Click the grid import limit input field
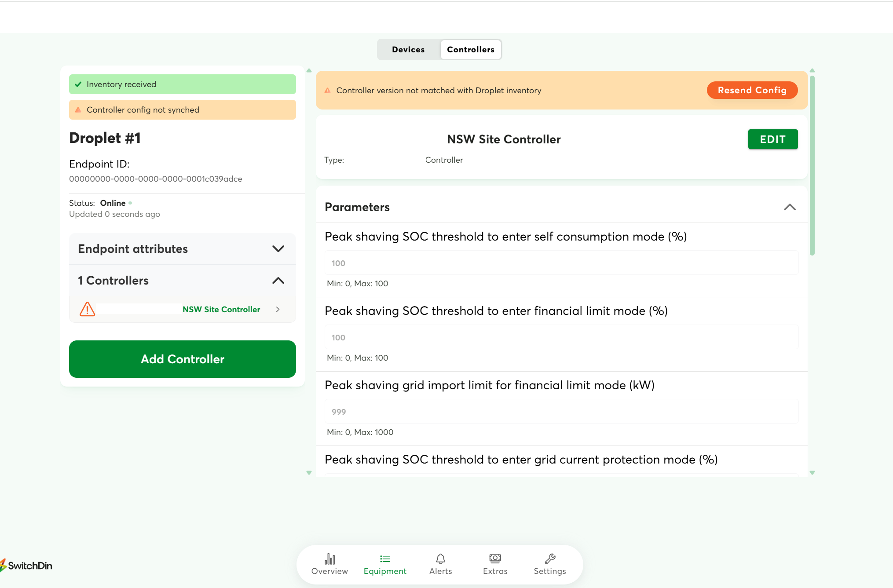 tap(562, 412)
